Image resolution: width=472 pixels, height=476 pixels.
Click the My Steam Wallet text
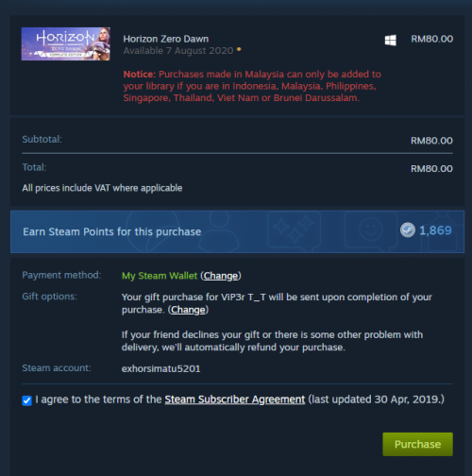(x=160, y=276)
